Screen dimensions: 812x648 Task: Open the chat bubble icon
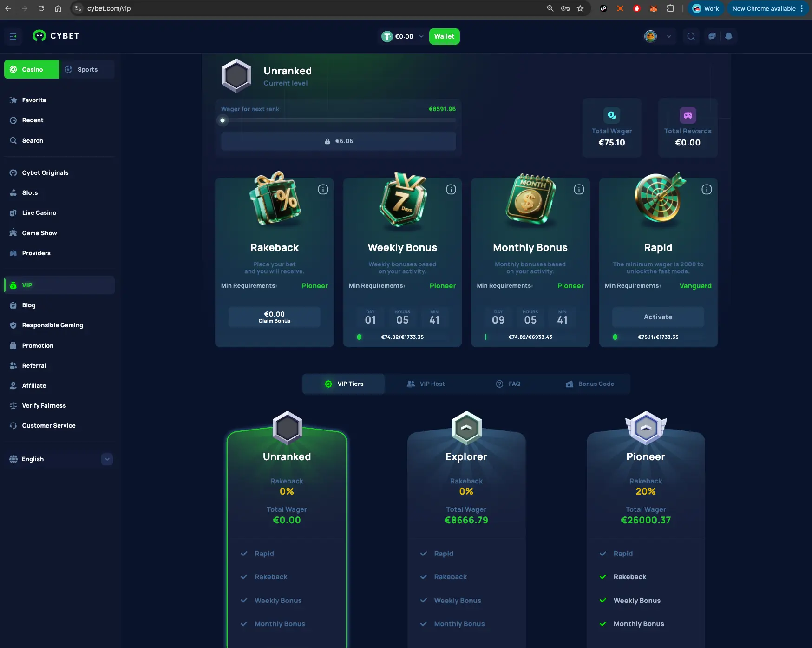tap(712, 36)
